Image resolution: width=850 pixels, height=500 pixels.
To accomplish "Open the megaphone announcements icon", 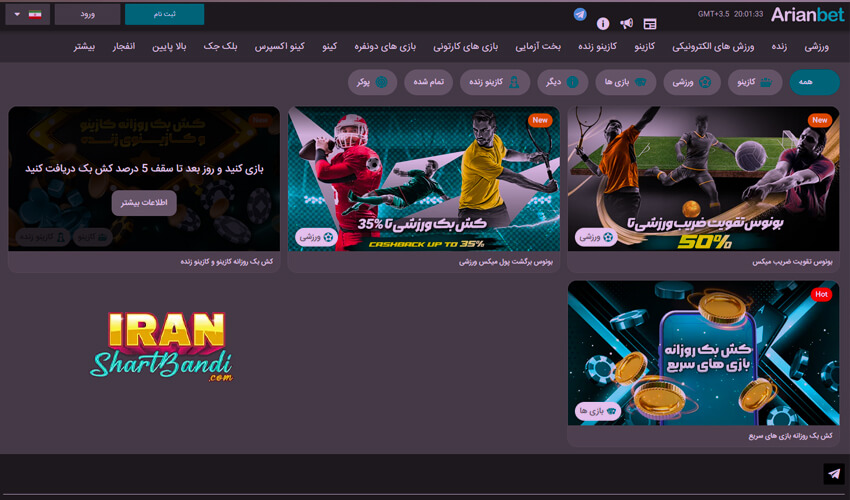I will (626, 23).
